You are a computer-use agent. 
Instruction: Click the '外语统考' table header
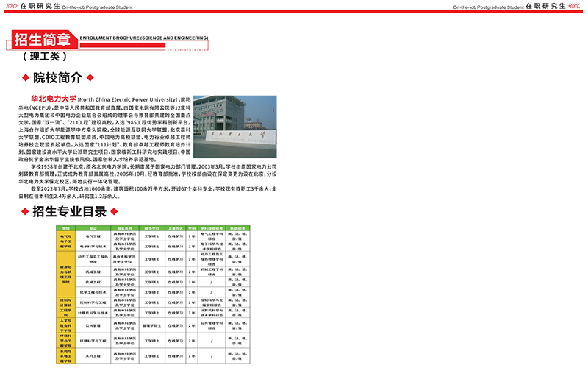(237, 228)
